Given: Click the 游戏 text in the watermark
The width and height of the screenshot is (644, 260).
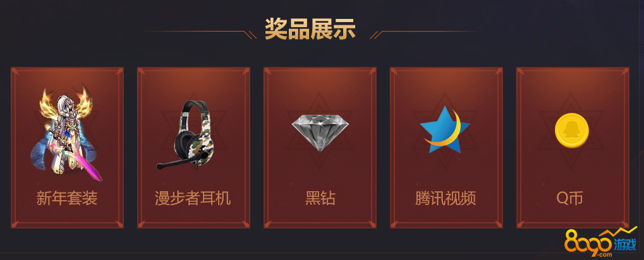Looking at the screenshot, I should tap(626, 245).
